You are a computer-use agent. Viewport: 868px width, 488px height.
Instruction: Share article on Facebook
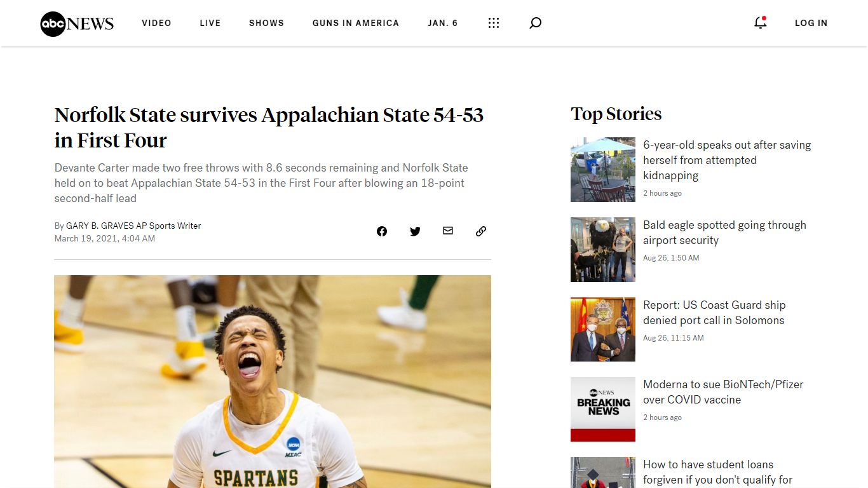point(382,231)
